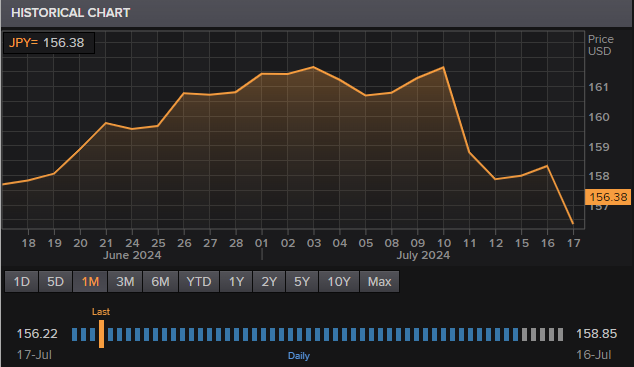634x367 pixels.
Task: Click the 158.85 daily high value
Action: click(596, 334)
